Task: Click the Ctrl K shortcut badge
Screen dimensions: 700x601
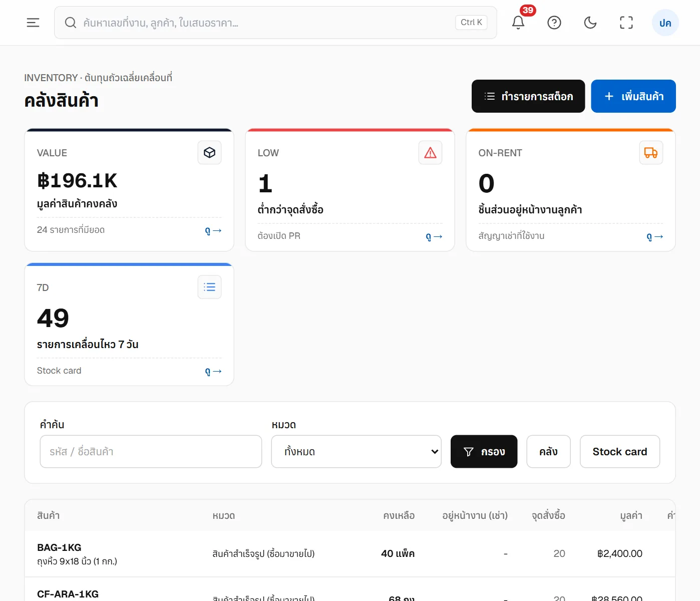Action: tap(471, 23)
